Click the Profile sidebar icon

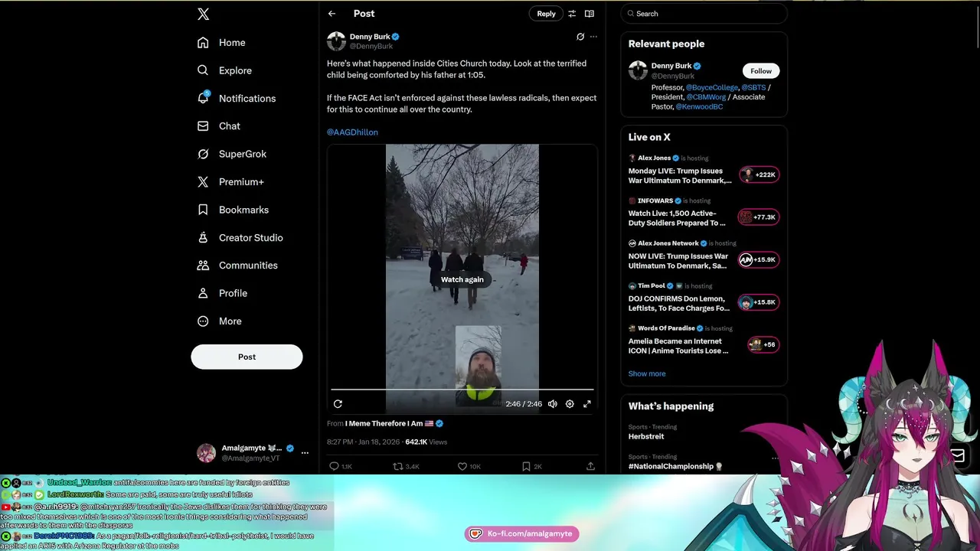click(203, 293)
